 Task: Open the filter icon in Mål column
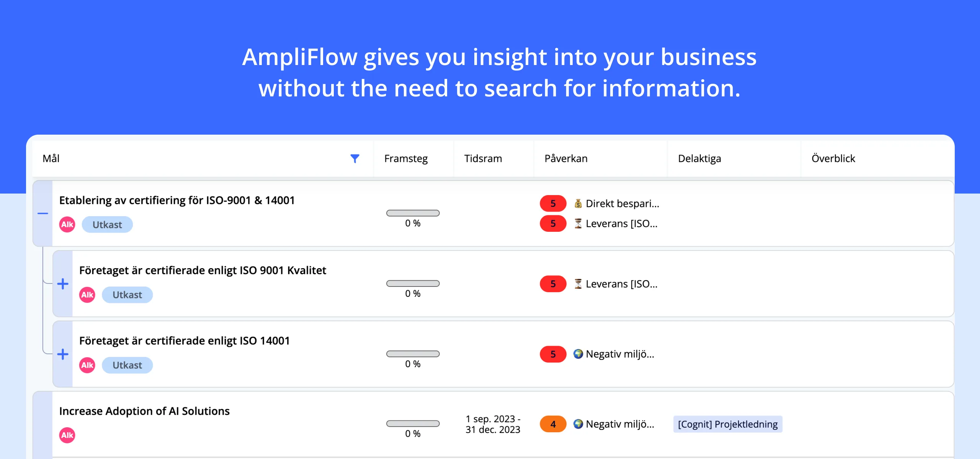[355, 158]
